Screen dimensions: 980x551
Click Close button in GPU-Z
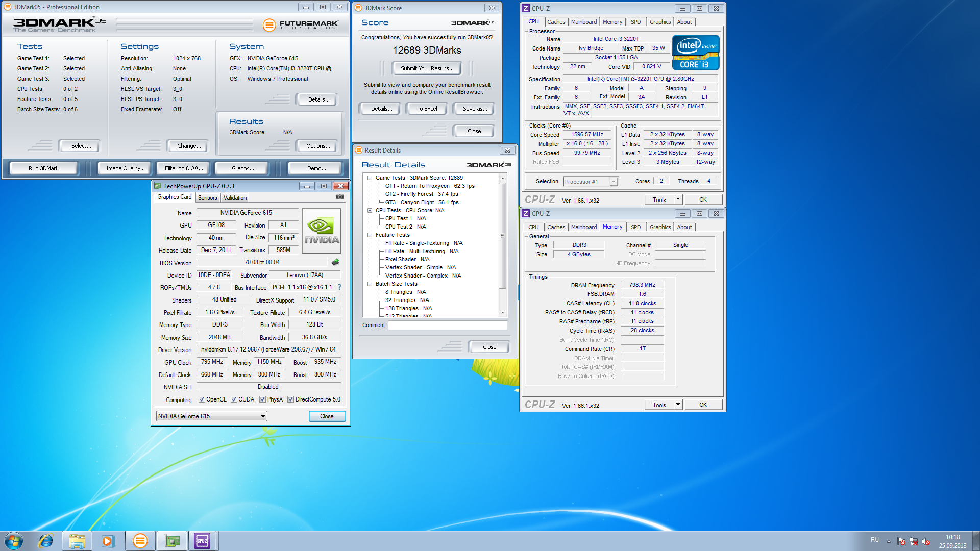(327, 416)
